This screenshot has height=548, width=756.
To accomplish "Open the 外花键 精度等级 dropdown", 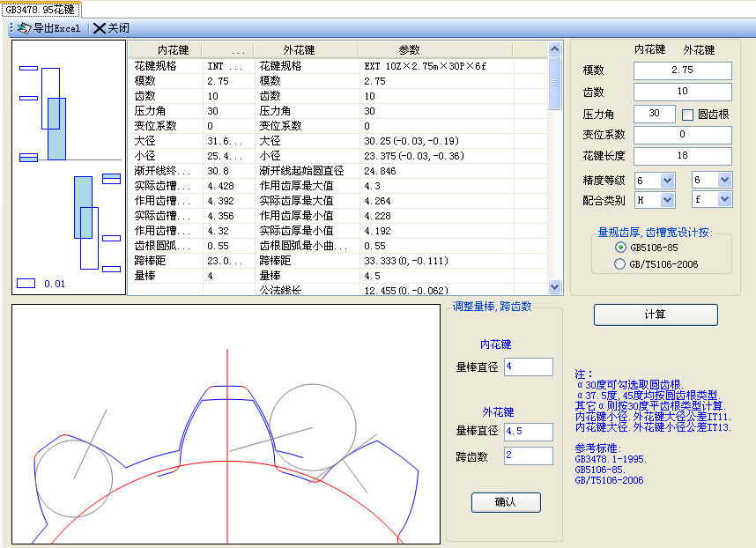I will click(x=724, y=181).
